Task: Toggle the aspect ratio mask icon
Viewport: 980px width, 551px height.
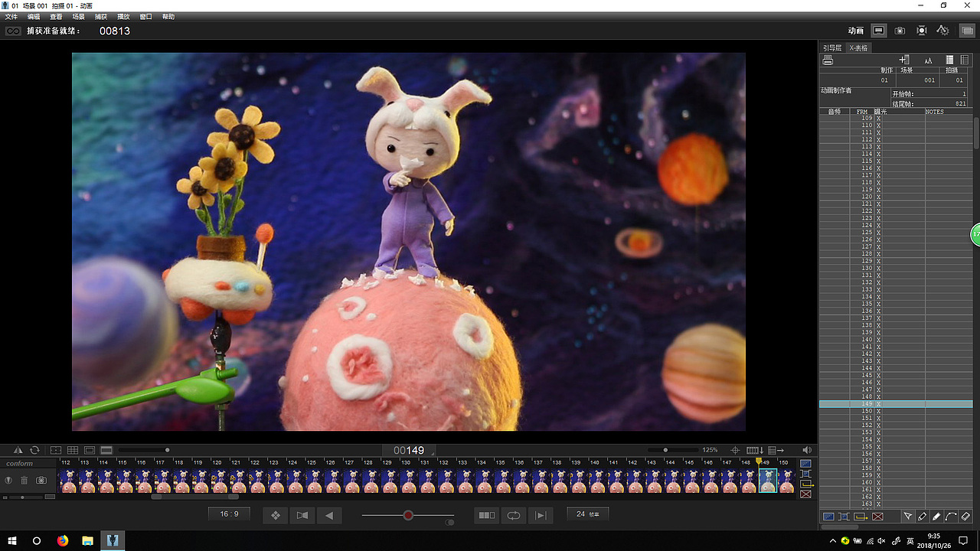Action: tap(90, 450)
